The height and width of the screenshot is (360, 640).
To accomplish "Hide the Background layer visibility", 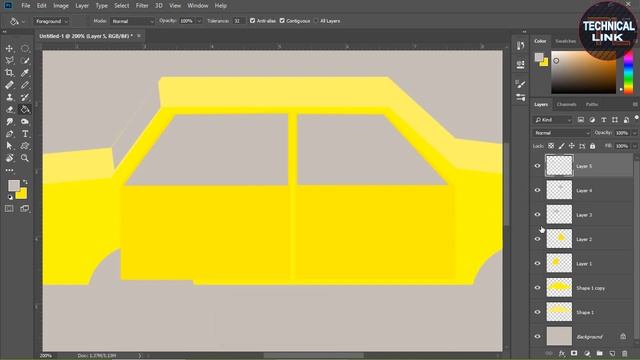I will tap(537, 337).
